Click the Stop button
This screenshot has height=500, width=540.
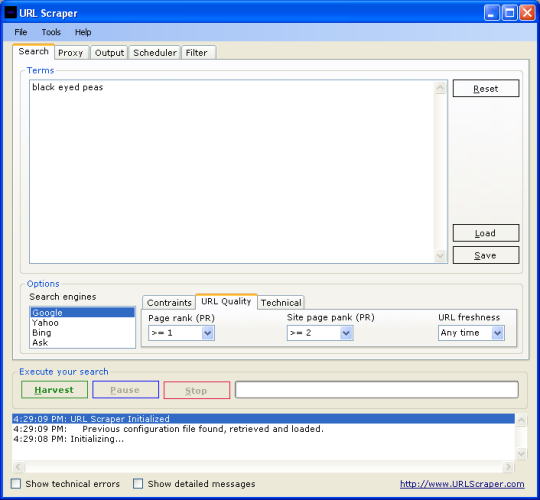197,390
